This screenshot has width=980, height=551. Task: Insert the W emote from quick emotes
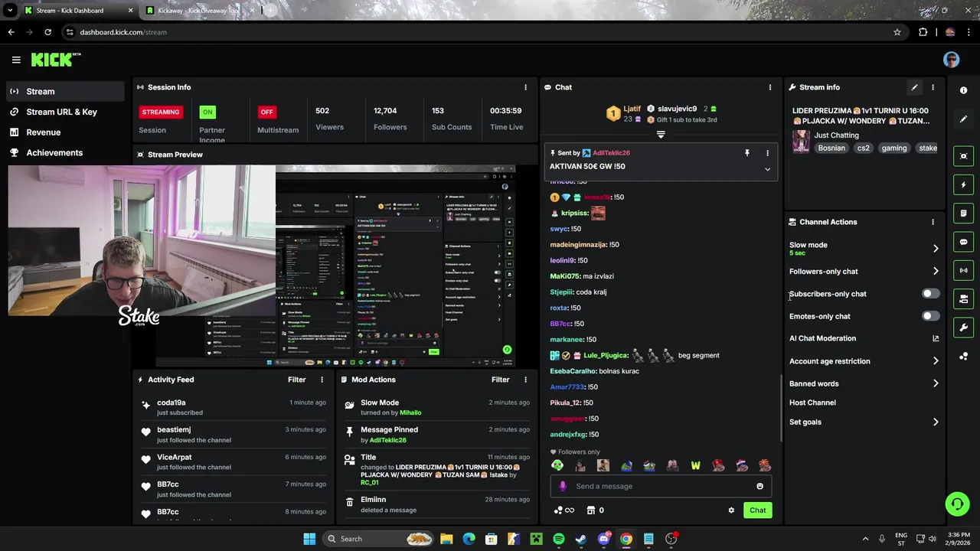pos(695,465)
